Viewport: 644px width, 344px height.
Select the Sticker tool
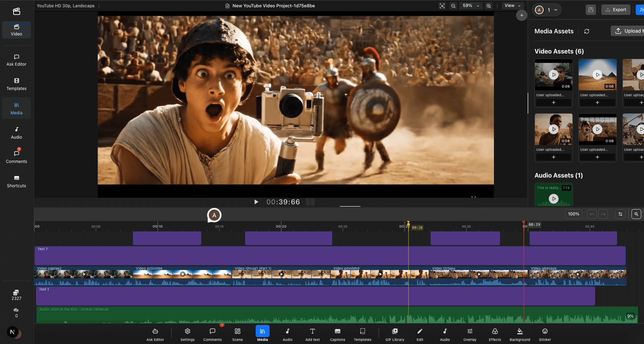point(545,334)
